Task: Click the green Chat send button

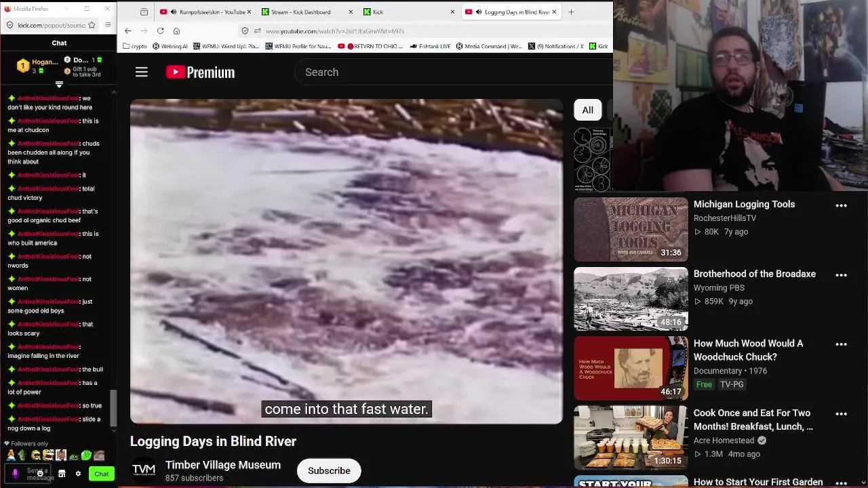Action: pos(101,474)
